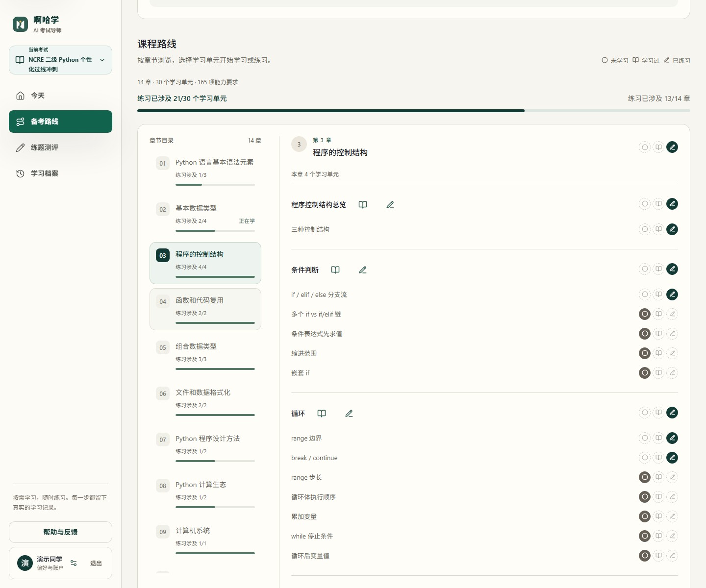
Task: Go to 练题测评 in the sidebar
Action: pos(60,147)
